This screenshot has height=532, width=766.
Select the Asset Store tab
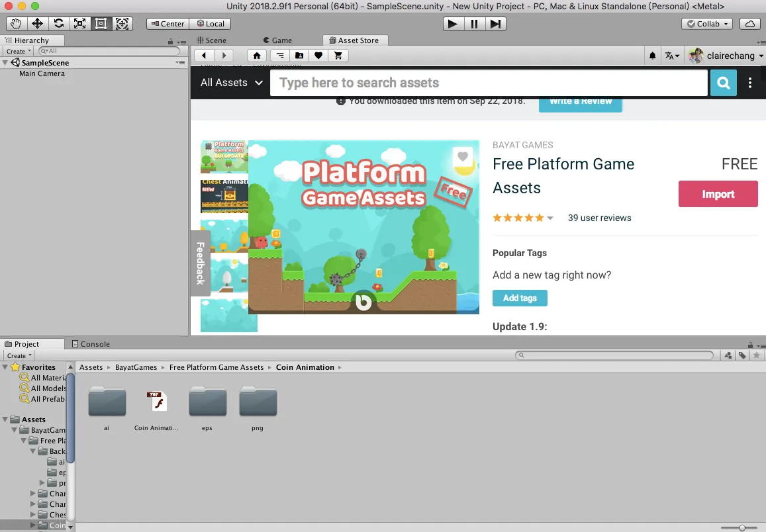click(x=355, y=40)
